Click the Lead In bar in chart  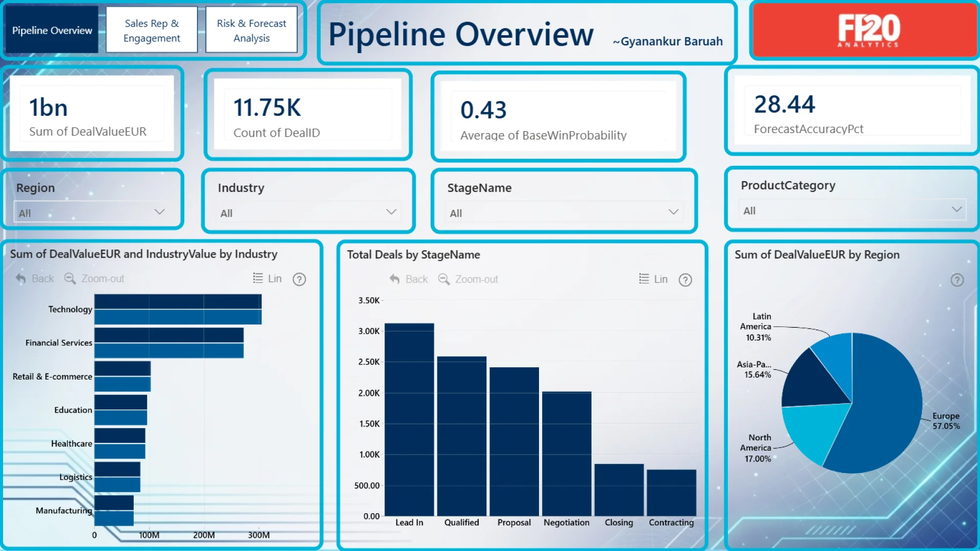tap(409, 418)
